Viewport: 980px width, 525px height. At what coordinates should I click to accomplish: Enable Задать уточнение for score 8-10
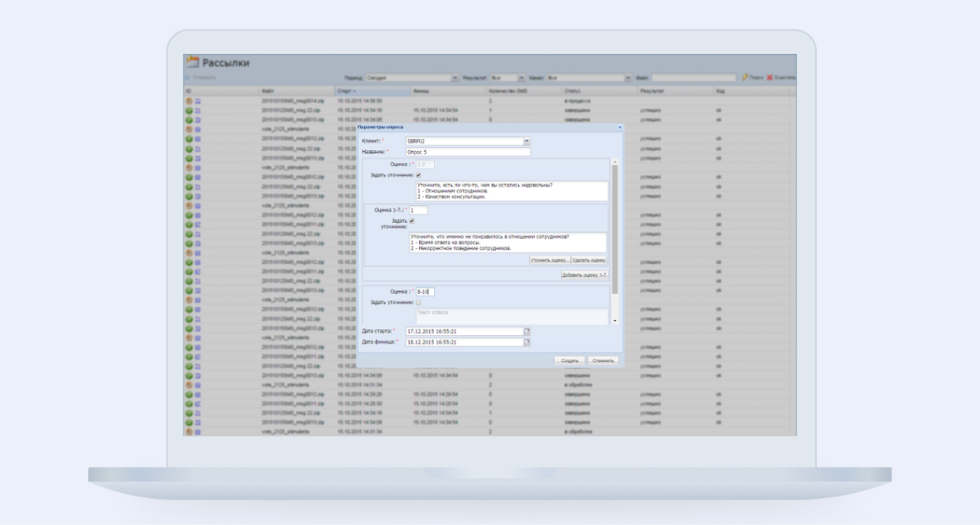tap(418, 302)
